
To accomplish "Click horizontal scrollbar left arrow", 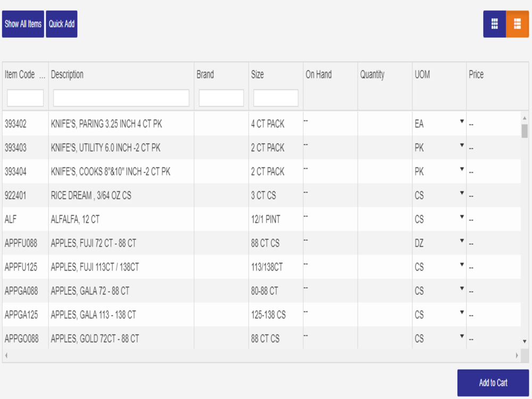I will pos(6,355).
